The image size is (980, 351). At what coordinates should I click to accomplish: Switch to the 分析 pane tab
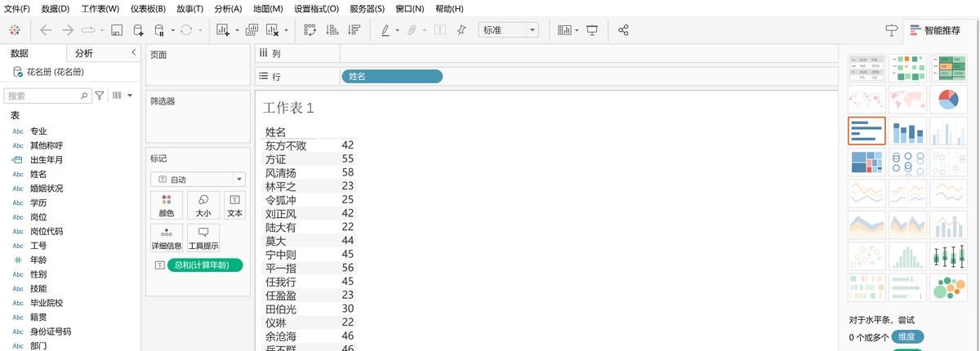(x=84, y=53)
